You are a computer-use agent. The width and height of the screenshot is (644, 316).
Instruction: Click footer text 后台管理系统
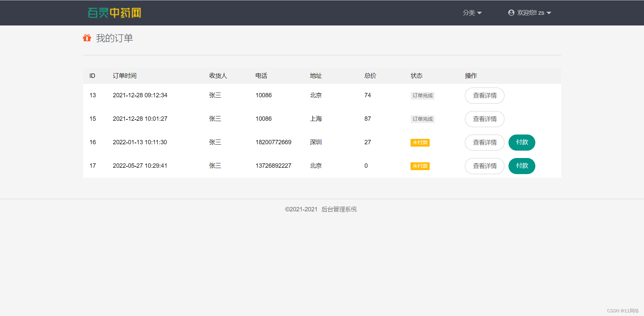339,209
